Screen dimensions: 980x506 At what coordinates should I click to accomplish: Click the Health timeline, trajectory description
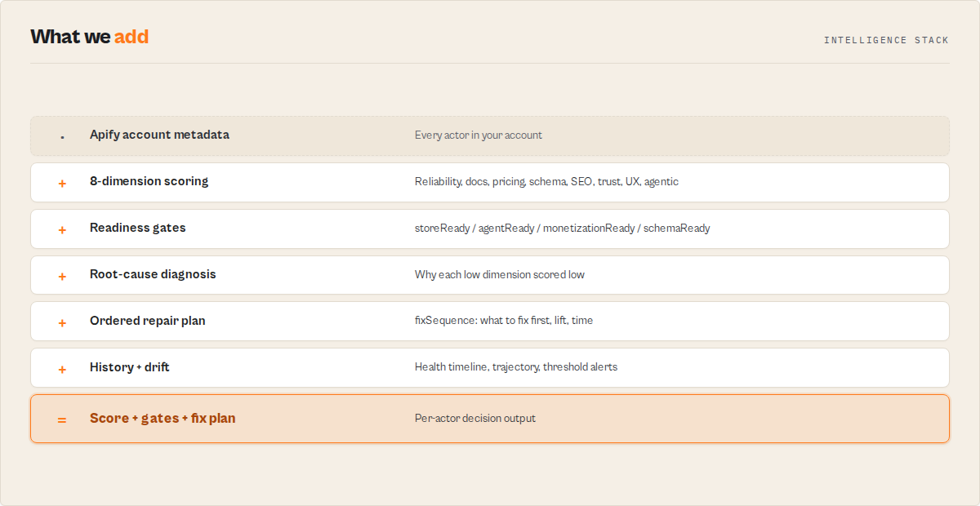(x=516, y=367)
